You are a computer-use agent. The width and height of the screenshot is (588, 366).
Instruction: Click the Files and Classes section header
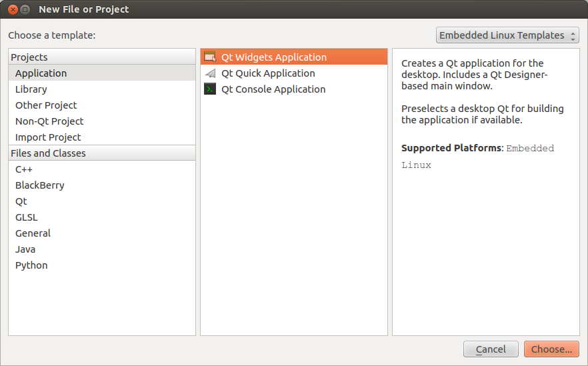click(x=102, y=153)
